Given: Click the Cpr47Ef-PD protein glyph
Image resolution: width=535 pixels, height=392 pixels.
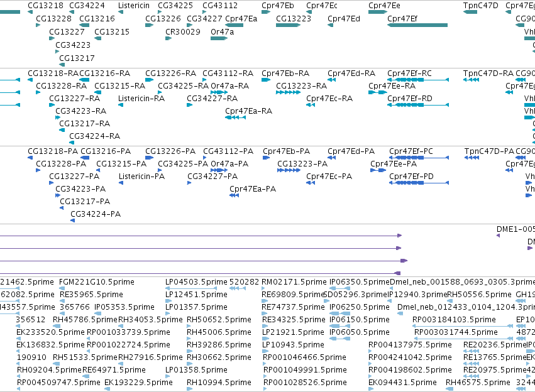Looking at the screenshot, I should (x=419, y=183).
